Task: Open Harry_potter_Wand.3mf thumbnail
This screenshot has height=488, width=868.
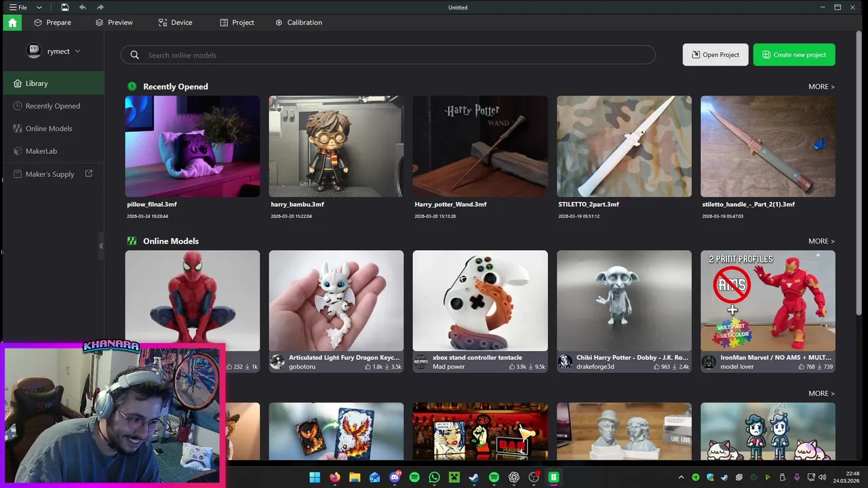Action: click(x=480, y=146)
